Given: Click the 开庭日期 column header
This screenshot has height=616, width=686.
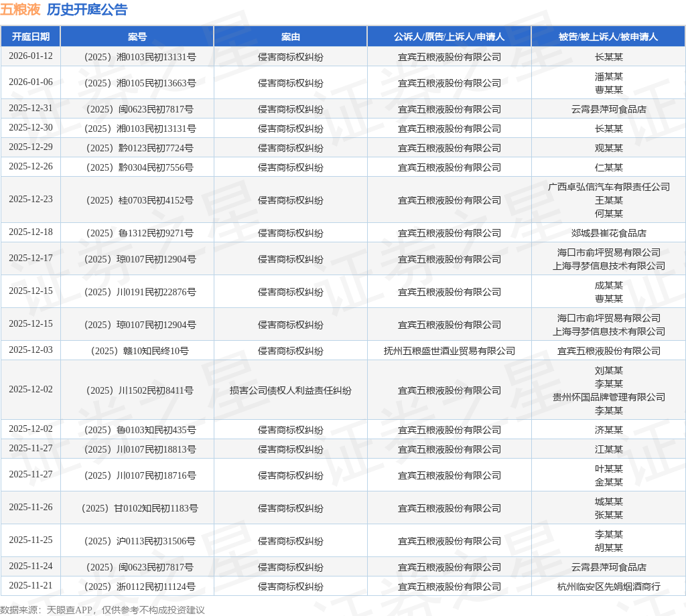Looking at the screenshot, I should (x=31, y=37).
